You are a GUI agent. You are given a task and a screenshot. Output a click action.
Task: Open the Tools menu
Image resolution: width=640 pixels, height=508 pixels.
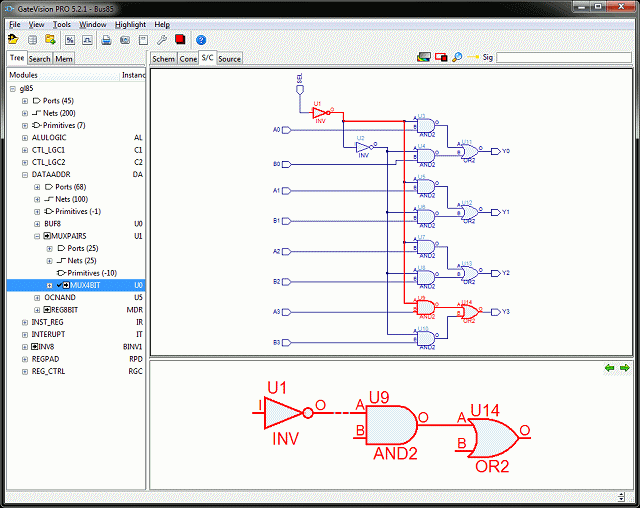click(x=62, y=24)
